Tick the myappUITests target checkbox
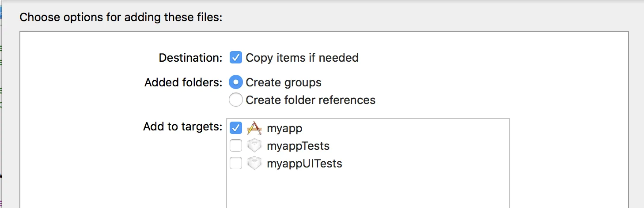This screenshot has width=644, height=208. tap(236, 163)
